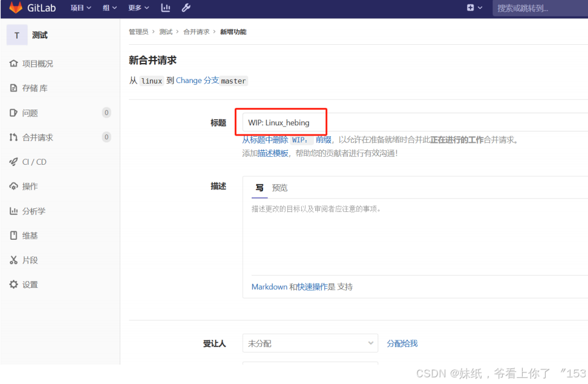588x384 pixels.
Task: Click the 片段 snippets scissors icon
Action: (13, 260)
